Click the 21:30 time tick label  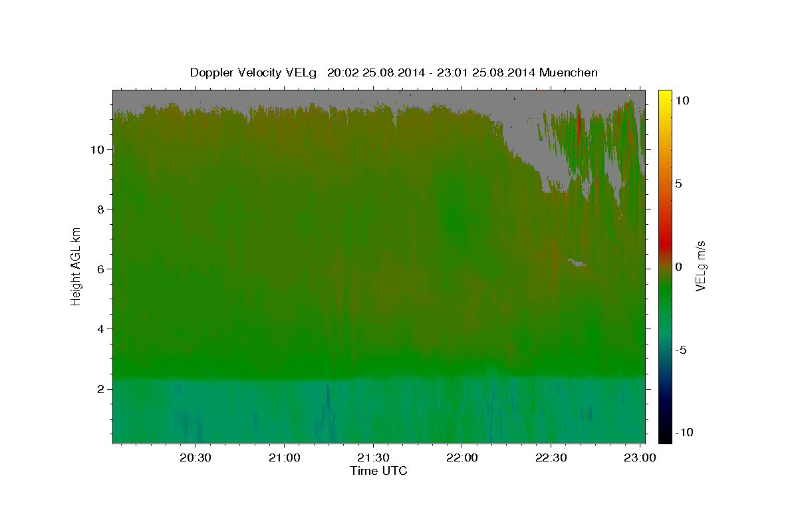pos(373,458)
